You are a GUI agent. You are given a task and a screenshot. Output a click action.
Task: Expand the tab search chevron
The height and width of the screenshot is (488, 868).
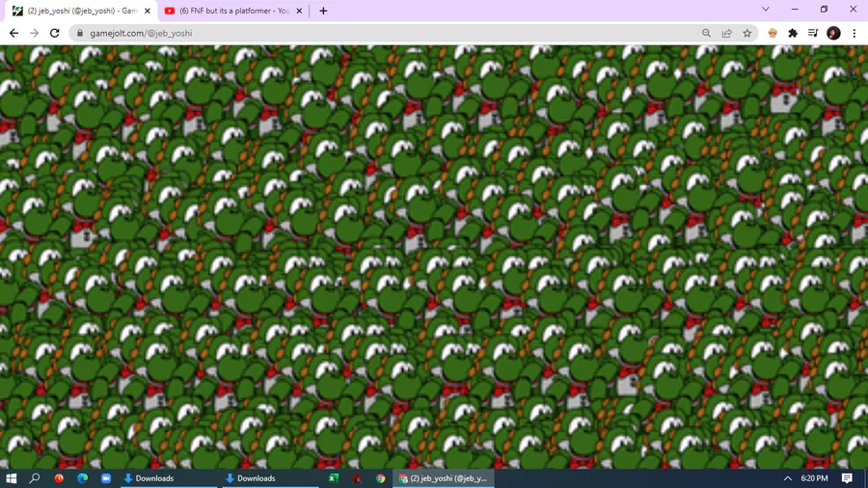click(766, 10)
